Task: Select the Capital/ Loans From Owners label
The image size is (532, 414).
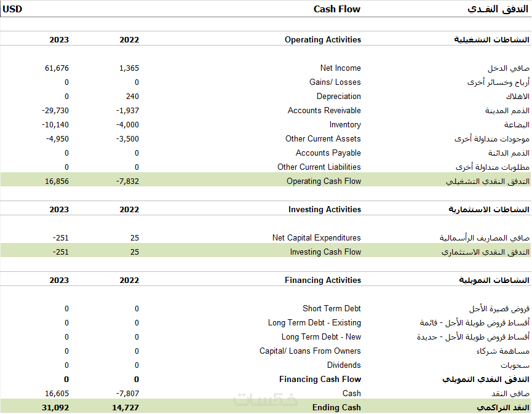Action: click(310, 351)
